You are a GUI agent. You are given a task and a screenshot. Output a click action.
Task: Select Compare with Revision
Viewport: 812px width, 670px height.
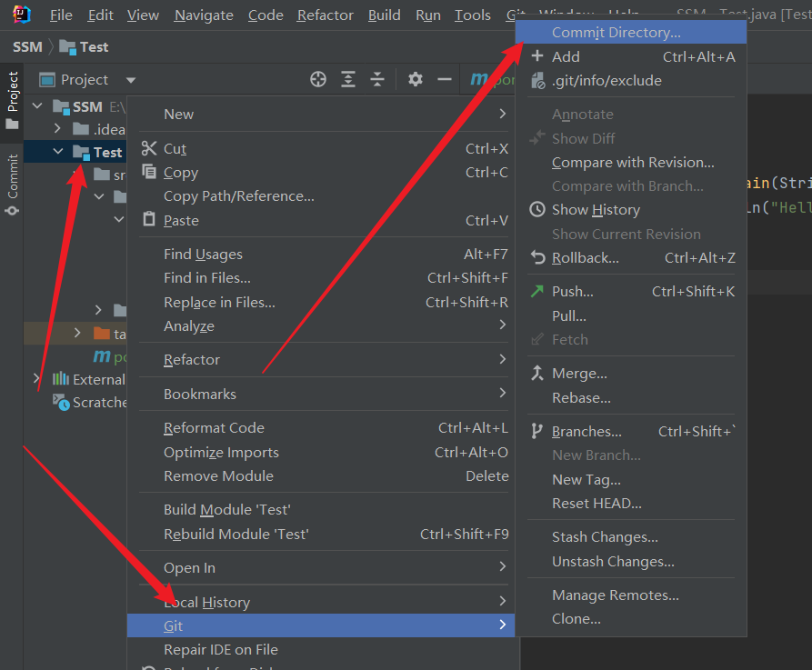click(633, 162)
